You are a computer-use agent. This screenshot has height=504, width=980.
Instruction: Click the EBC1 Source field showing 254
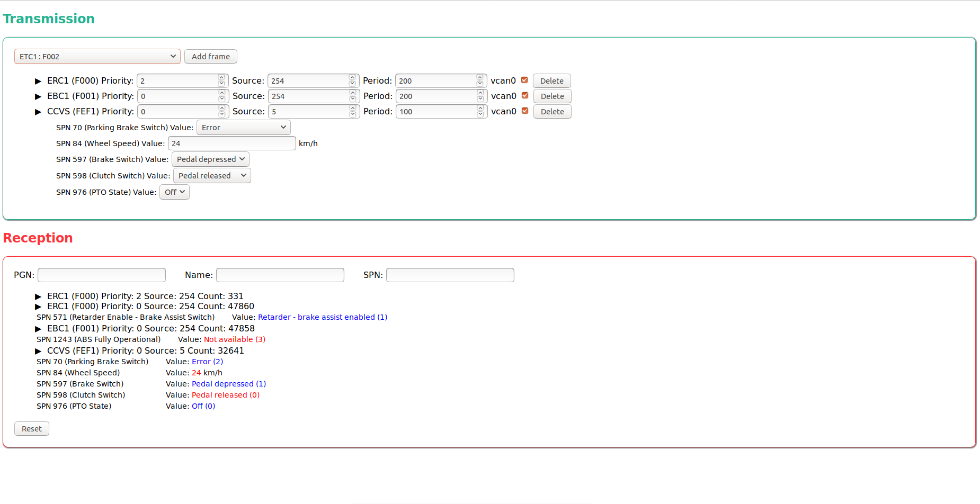pyautogui.click(x=314, y=96)
